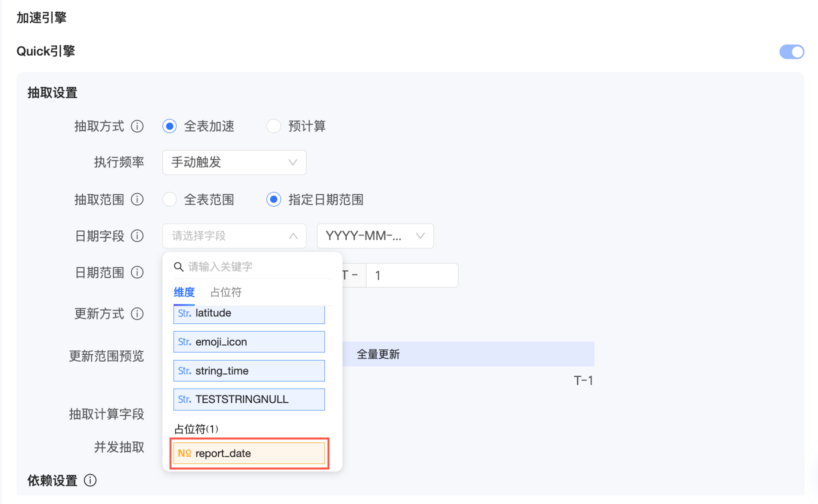Screen dimensions: 818x504
Task: Click the T- offset input with value 1
Action: 412,275
